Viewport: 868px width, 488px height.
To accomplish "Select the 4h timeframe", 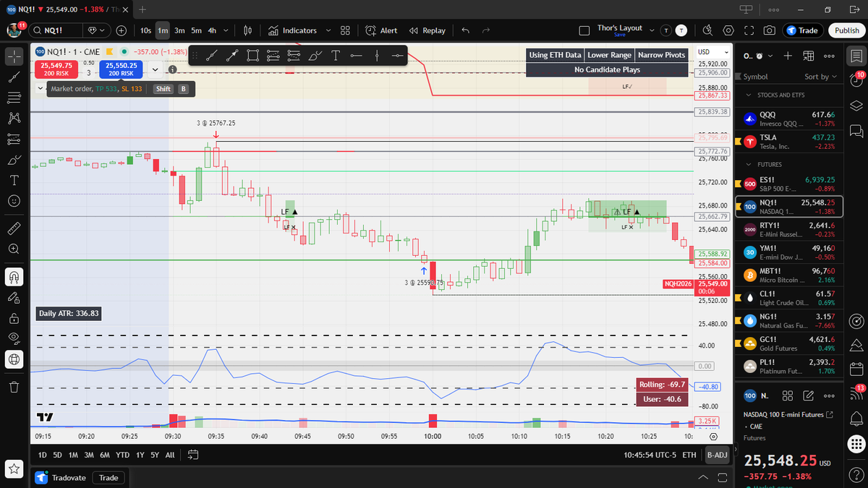I will coord(212,30).
